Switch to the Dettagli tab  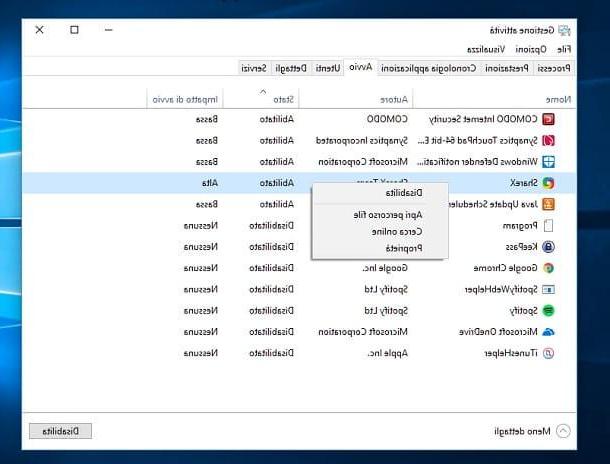(x=291, y=68)
